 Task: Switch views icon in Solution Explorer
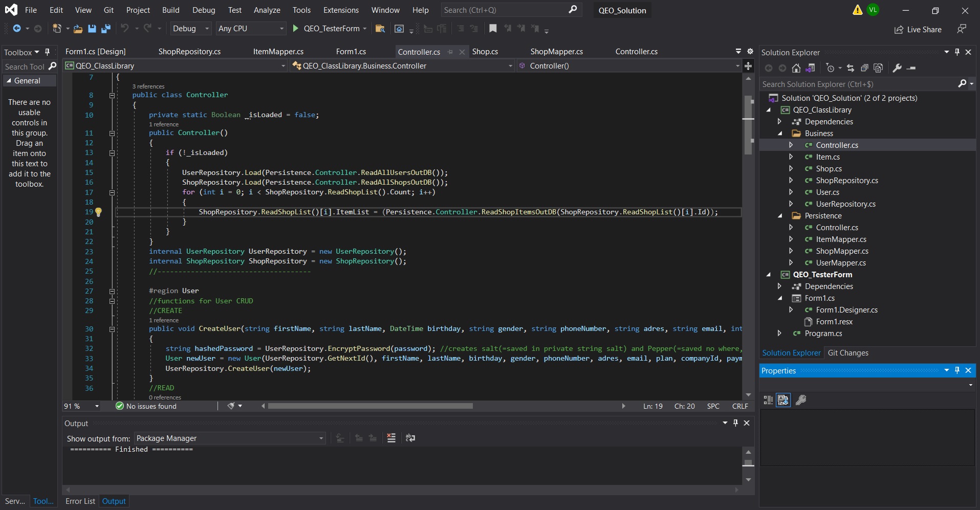click(810, 68)
